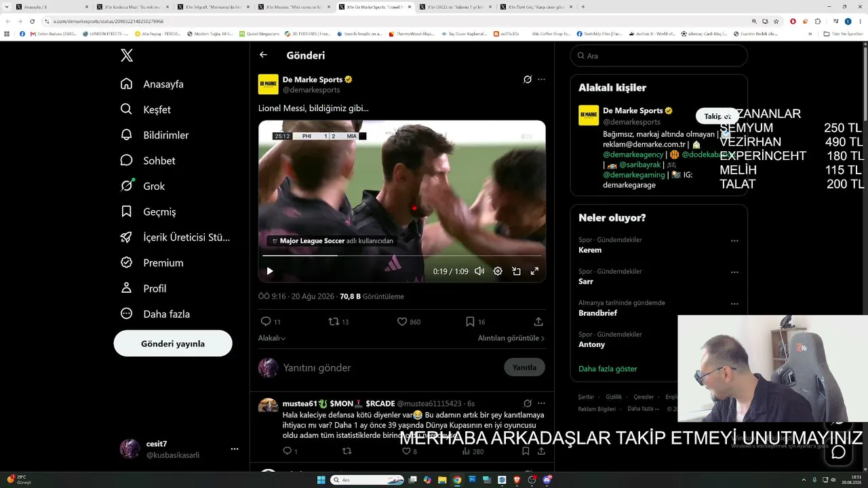Seek on the video progress bar
The image size is (868, 488).
[x=402, y=256]
